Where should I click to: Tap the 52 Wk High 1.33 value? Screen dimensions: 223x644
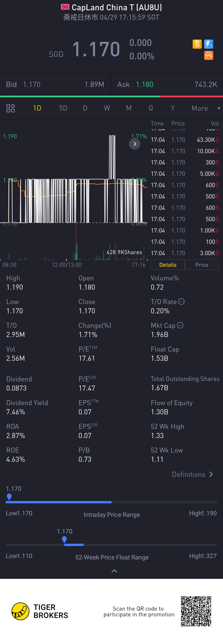(157, 436)
